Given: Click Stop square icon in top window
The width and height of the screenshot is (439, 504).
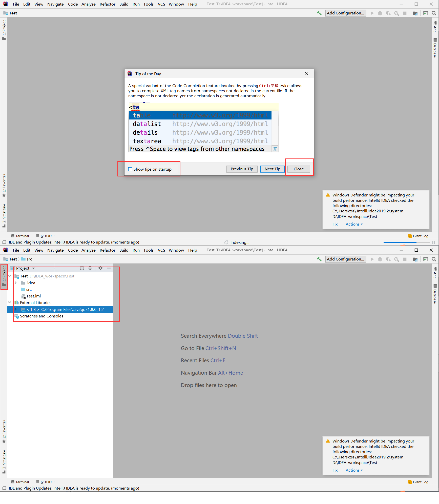Looking at the screenshot, I should [x=405, y=13].
